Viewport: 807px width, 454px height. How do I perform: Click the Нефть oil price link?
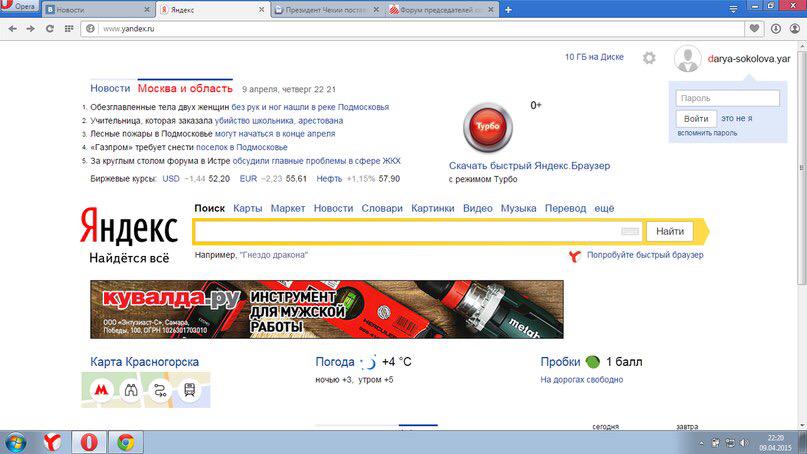click(329, 179)
